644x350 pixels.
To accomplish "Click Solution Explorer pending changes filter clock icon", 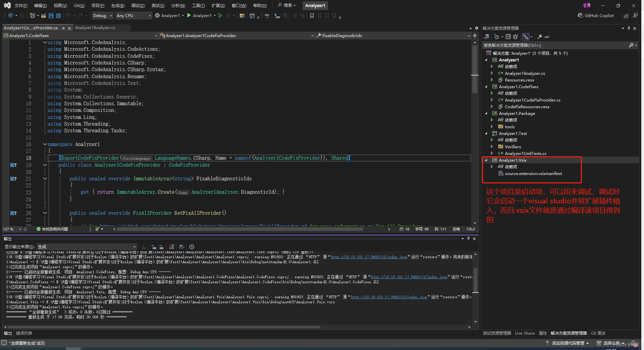I will click(497, 37).
